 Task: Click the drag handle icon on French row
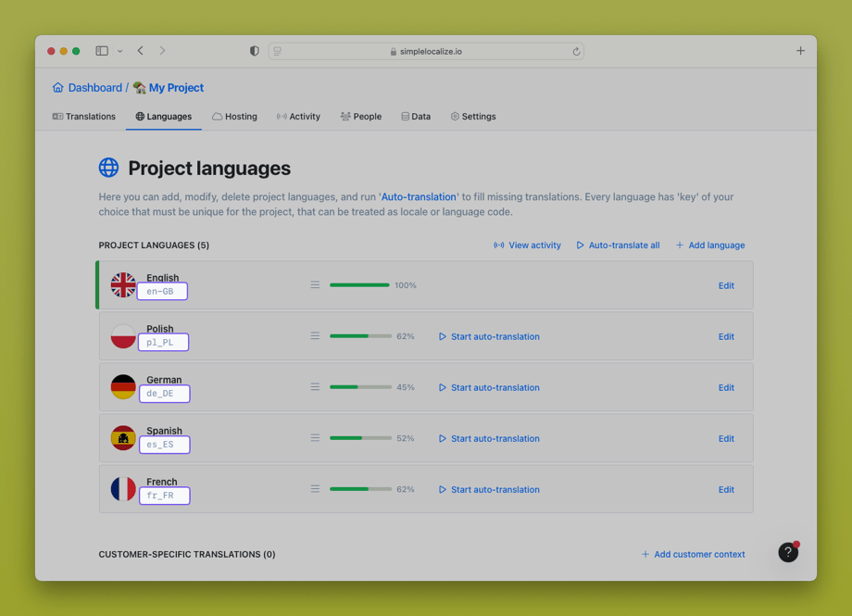click(x=315, y=489)
